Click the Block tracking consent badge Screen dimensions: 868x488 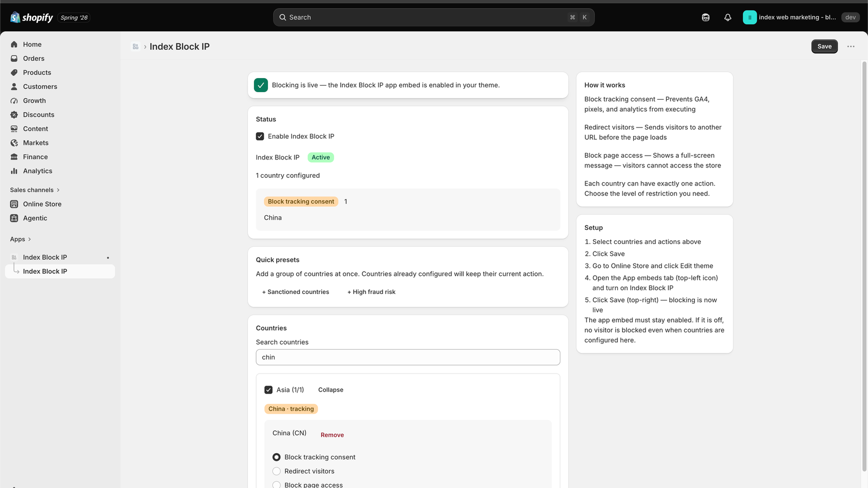point(301,202)
